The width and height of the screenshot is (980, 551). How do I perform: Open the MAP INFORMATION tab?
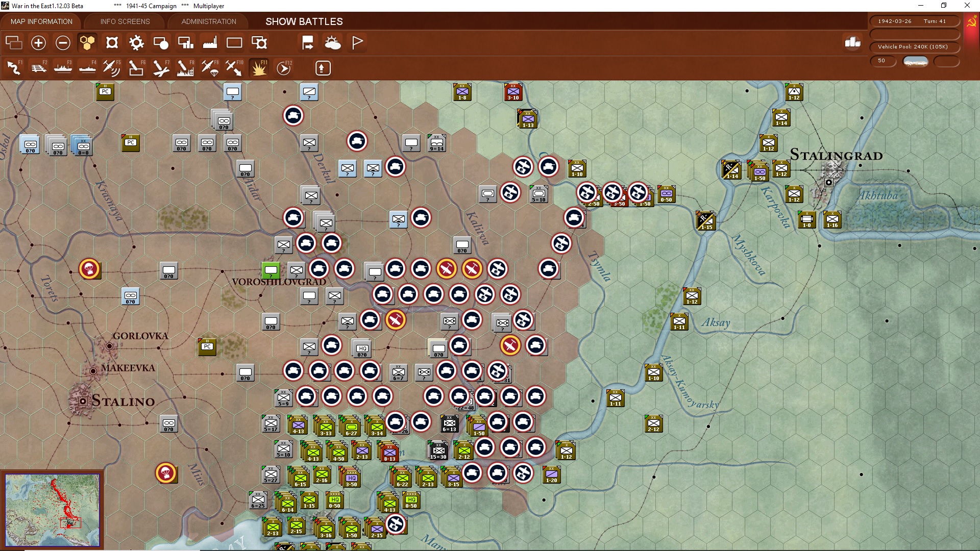(41, 21)
